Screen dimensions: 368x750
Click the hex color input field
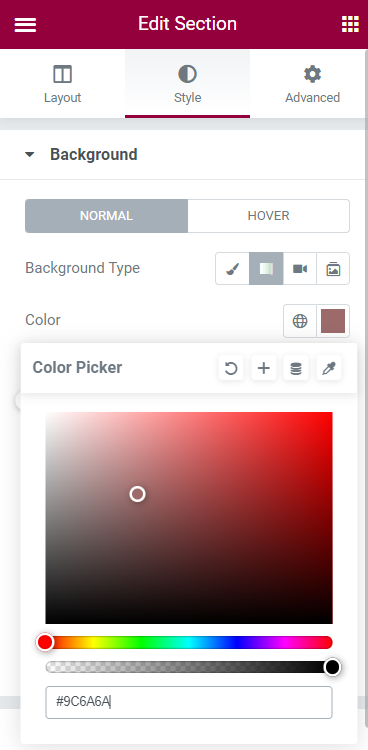coord(189,702)
